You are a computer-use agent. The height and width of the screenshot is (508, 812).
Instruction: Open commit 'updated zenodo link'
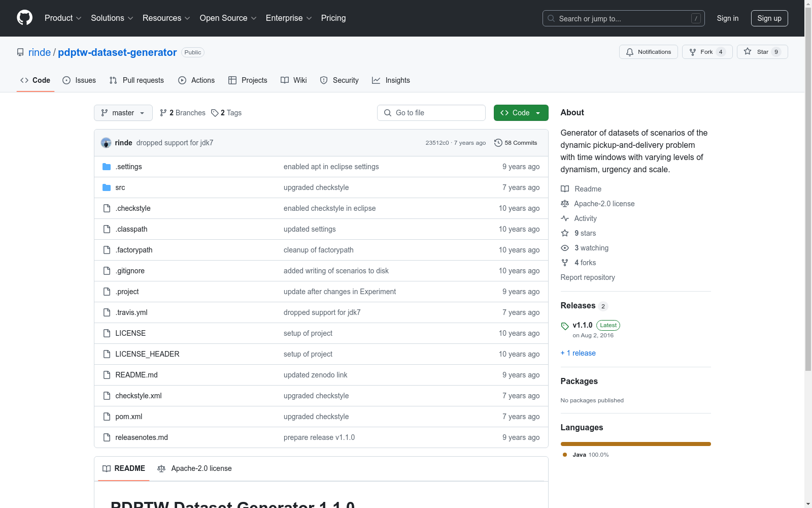point(316,375)
